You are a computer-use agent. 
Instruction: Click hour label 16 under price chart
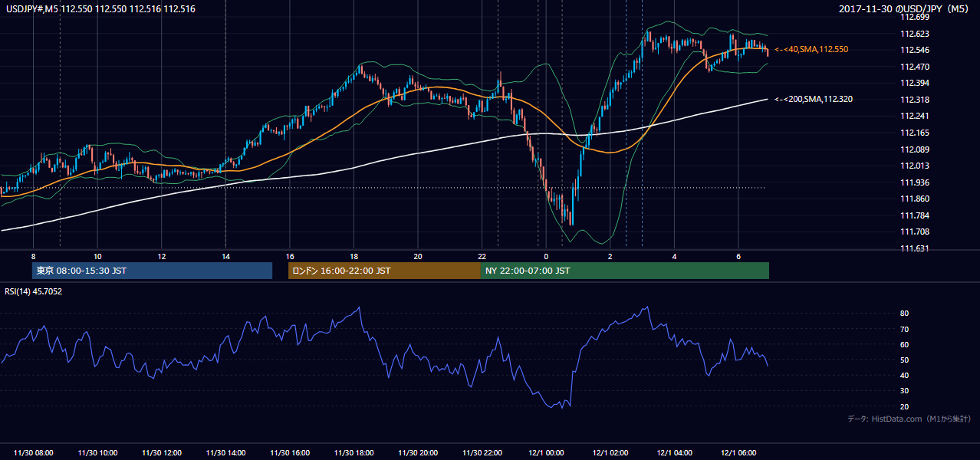[x=290, y=256]
